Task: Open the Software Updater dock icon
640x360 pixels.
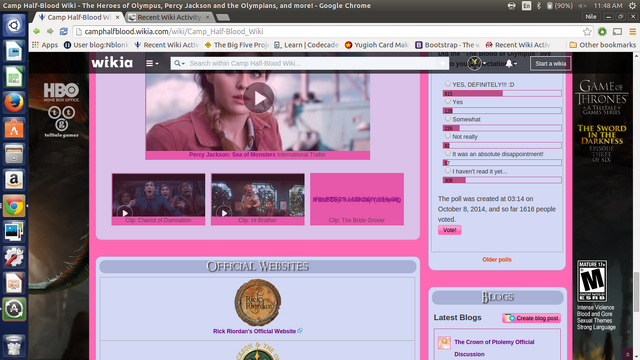Action: (14, 309)
